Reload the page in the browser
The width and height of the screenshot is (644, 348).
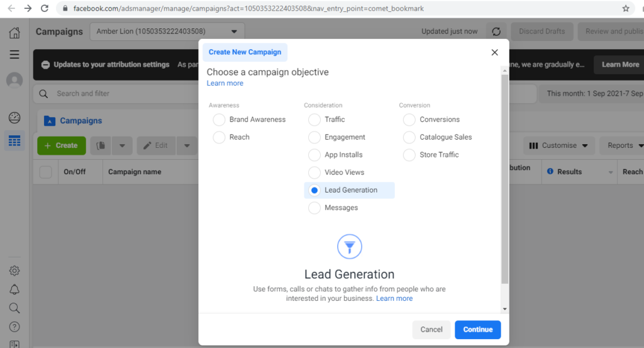click(45, 8)
